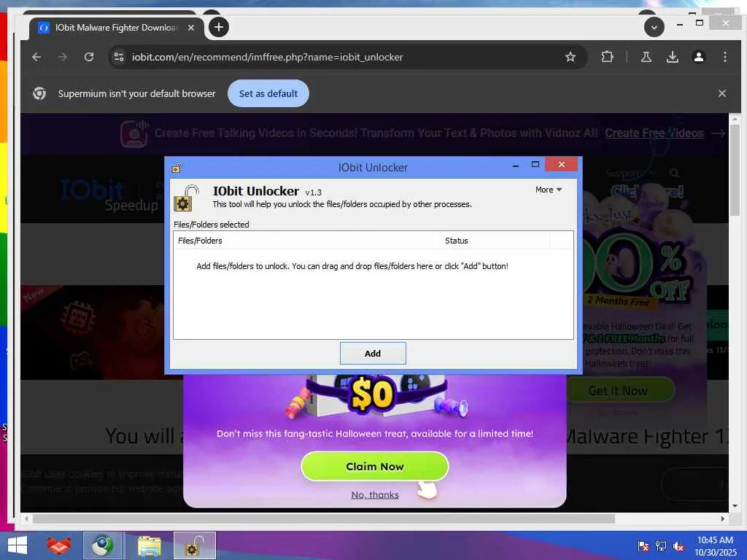The height and width of the screenshot is (560, 747).
Task: Maximize the IObit Unlocker window
Action: [535, 165]
